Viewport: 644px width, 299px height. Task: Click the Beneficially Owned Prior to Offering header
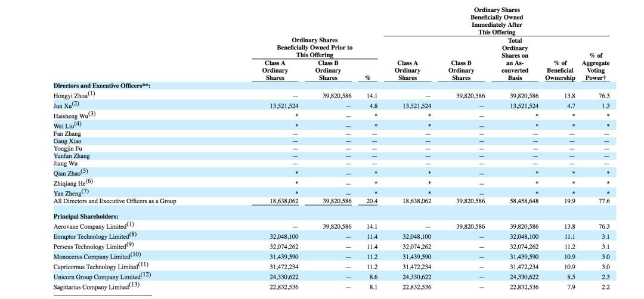tap(314, 48)
